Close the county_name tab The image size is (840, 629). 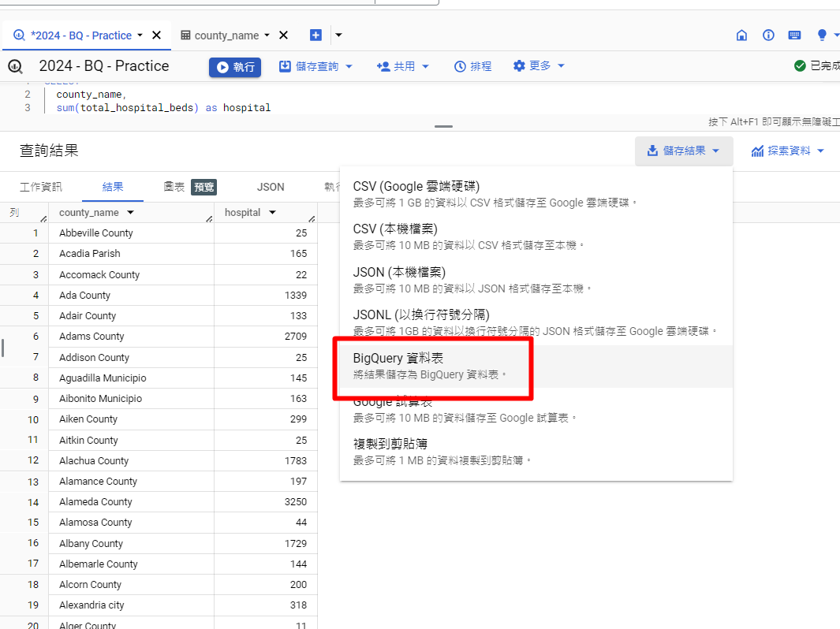click(x=283, y=35)
